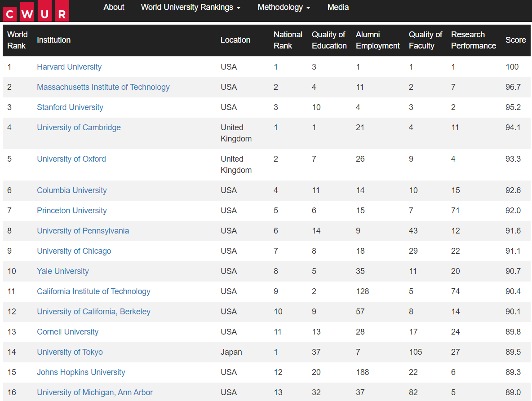The width and height of the screenshot is (532, 401).
Task: Select Cornell's score 89.8
Action: (513, 332)
